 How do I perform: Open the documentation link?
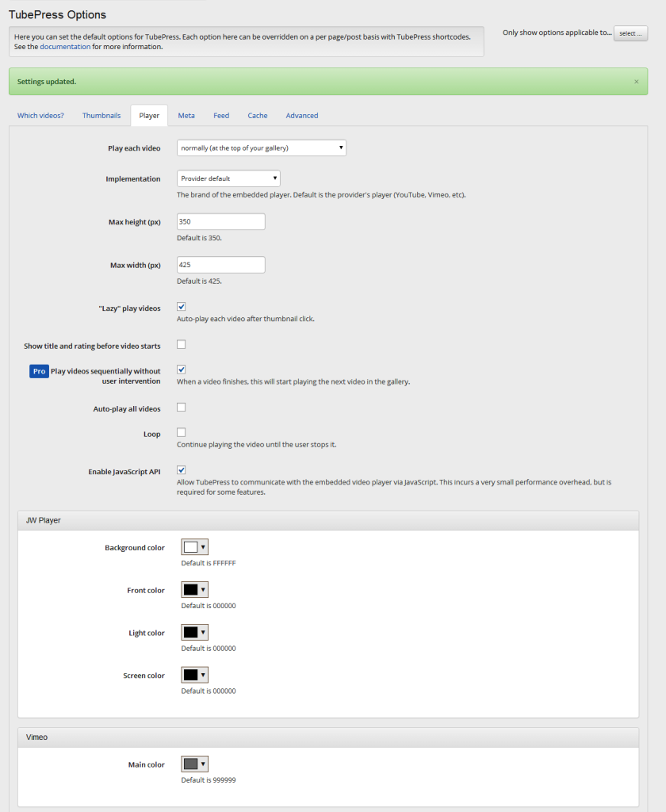point(65,47)
